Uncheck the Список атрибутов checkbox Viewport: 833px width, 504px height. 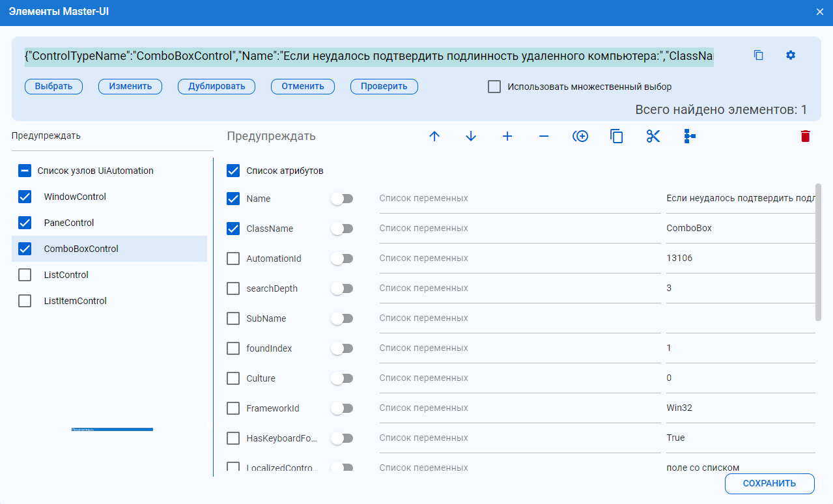click(x=233, y=171)
